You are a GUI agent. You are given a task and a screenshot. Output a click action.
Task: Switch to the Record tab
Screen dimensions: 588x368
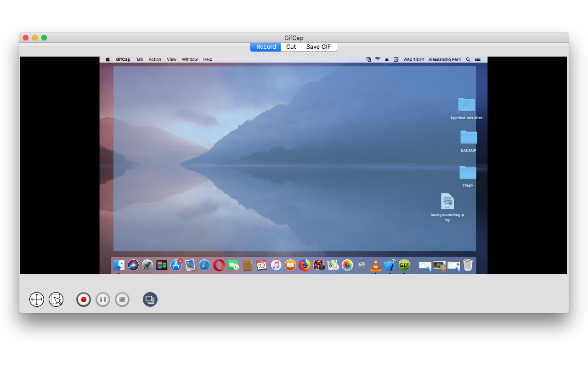click(266, 47)
